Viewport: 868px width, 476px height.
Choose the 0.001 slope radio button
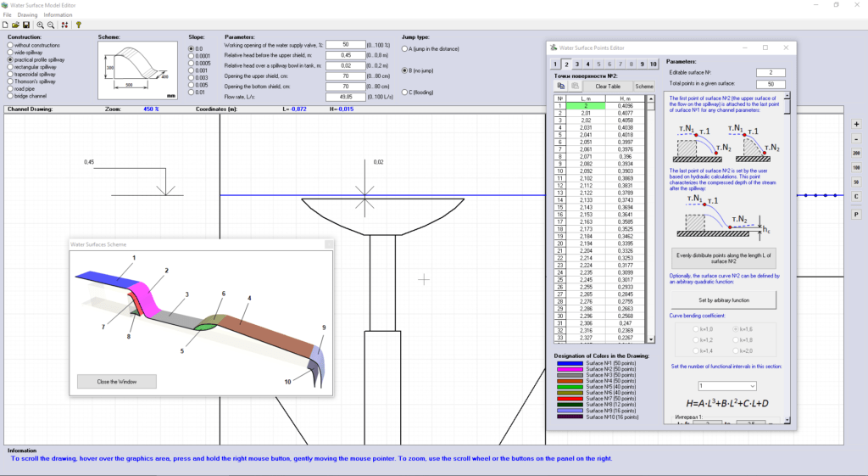point(191,70)
